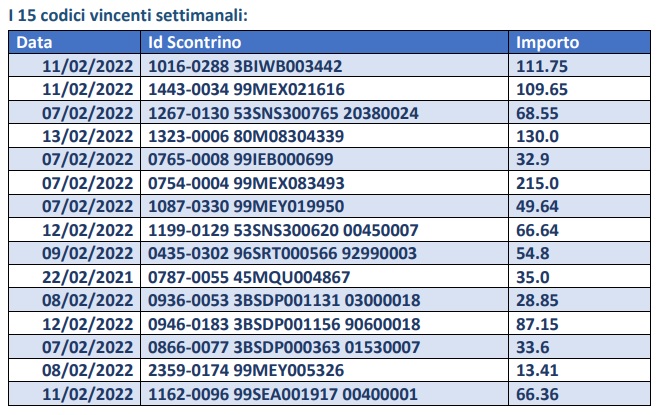Screen dimensions: 658x415
Task: Select the title "I 15 codici vincenti settimanali"
Action: coord(119,16)
